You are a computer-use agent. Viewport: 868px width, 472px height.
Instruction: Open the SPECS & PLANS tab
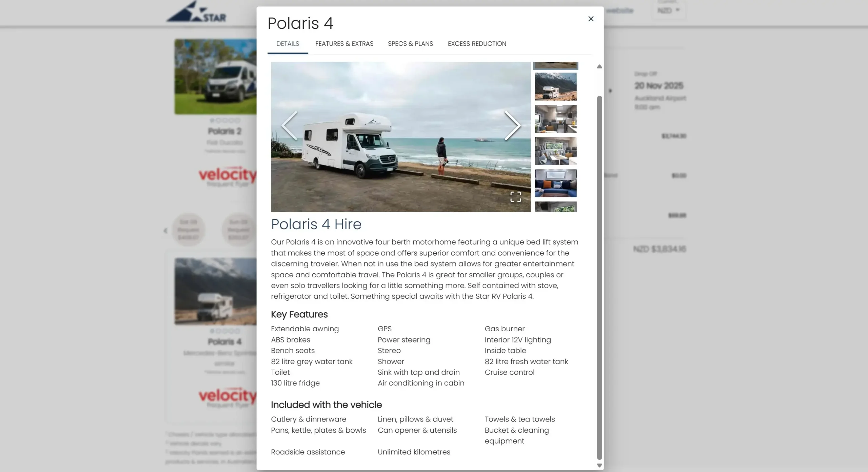[x=410, y=44]
